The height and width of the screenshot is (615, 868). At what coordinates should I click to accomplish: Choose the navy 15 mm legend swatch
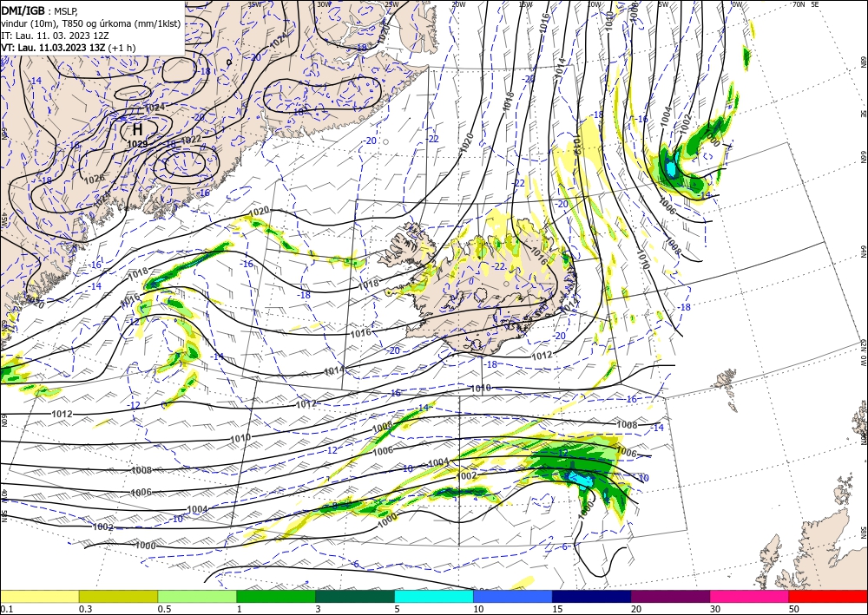592,596
